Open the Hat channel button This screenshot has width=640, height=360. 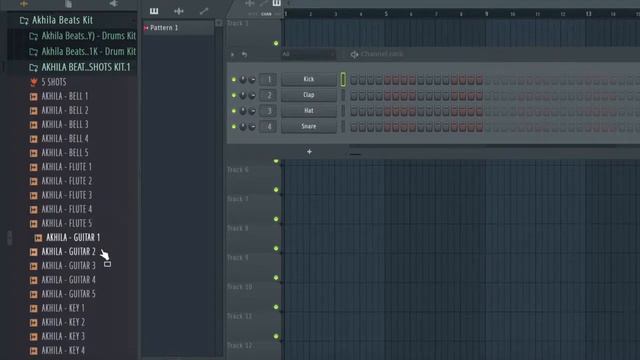tap(309, 111)
